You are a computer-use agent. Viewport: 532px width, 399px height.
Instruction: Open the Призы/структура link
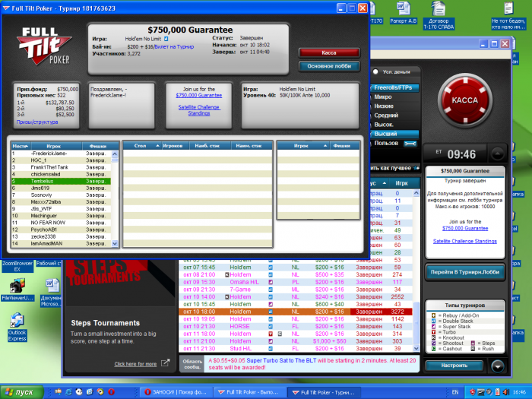(37, 122)
